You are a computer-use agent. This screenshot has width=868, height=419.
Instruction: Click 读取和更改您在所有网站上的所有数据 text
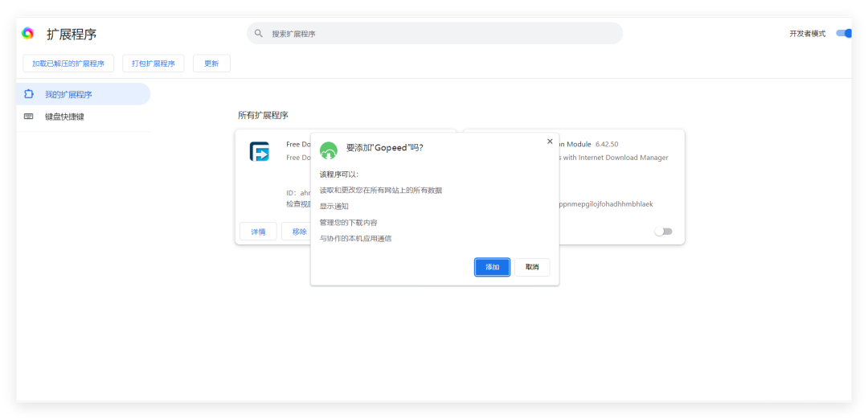pyautogui.click(x=381, y=190)
